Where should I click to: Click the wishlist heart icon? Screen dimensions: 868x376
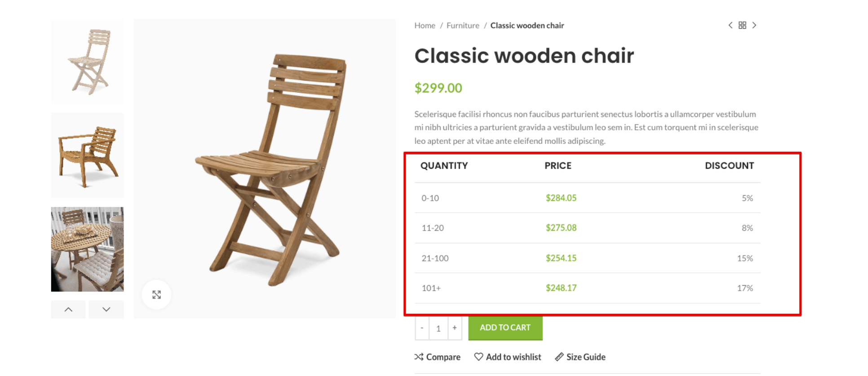click(x=478, y=357)
